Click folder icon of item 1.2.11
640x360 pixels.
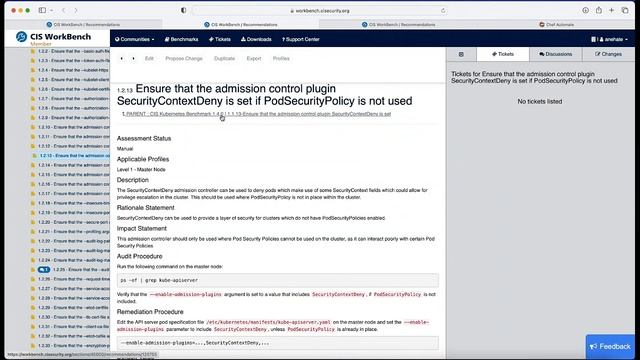point(33,136)
